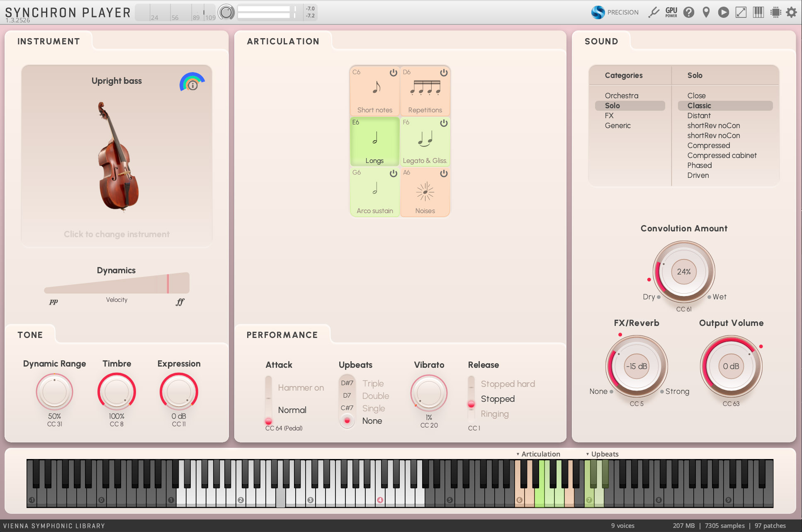Viewport: 802px width, 532px height.
Task: Click the Dynamic Range knob
Action: [54, 392]
